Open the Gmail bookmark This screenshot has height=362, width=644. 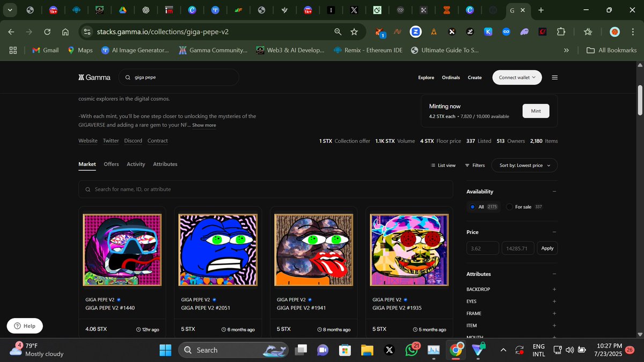point(45,50)
